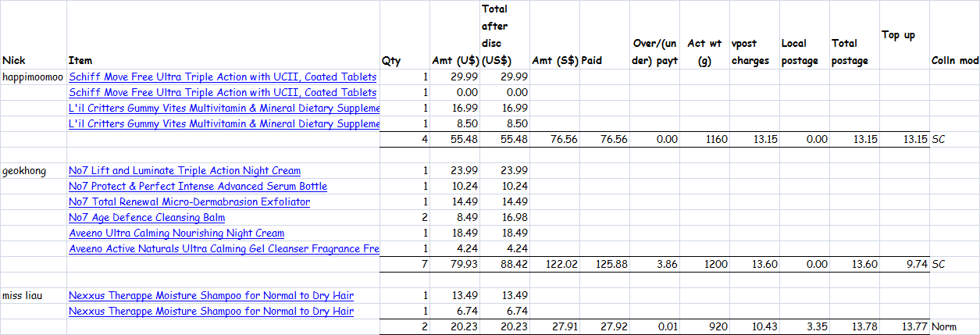Screen dimensions: 980x335
Task: Click the Top up cell '9.74'
Action: (x=904, y=265)
